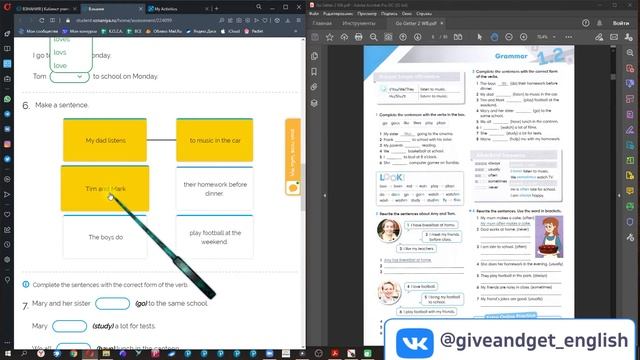
Task: Click the Acrobat cloud upload icon
Action: coord(344,37)
